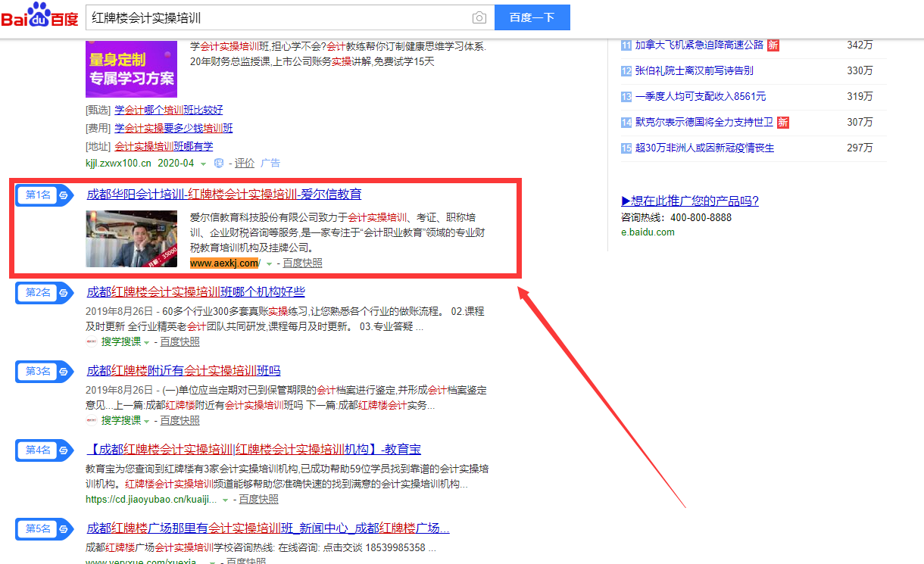The height and width of the screenshot is (564, 924).
Task: Expand the arrow after cd.jiaoyubao.cn URL
Action: coord(226,500)
